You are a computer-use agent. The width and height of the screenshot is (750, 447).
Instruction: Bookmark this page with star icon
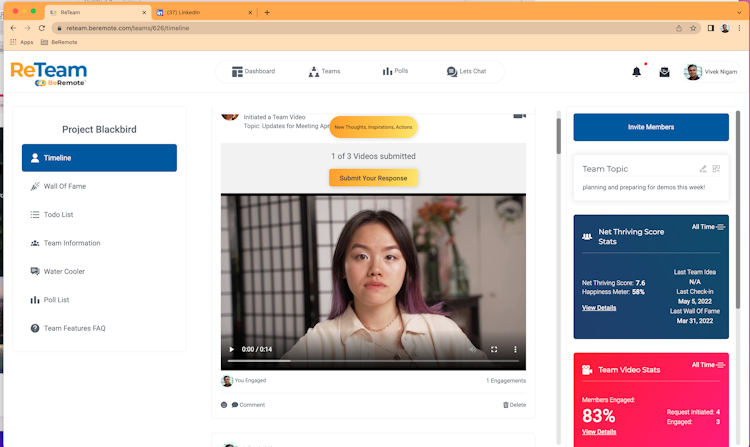[x=693, y=28]
